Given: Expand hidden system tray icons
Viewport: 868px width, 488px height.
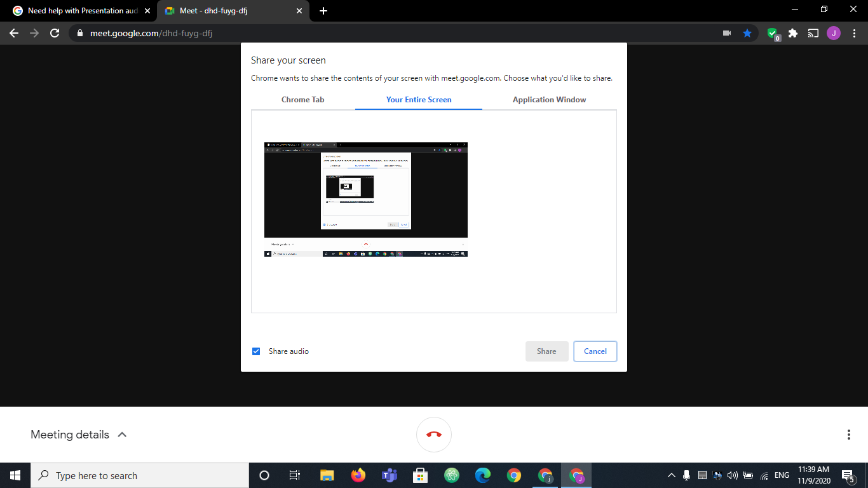Looking at the screenshot, I should coord(672,475).
